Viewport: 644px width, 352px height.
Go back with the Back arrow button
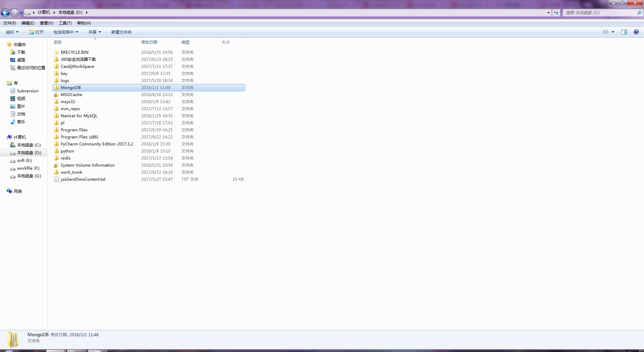point(5,13)
